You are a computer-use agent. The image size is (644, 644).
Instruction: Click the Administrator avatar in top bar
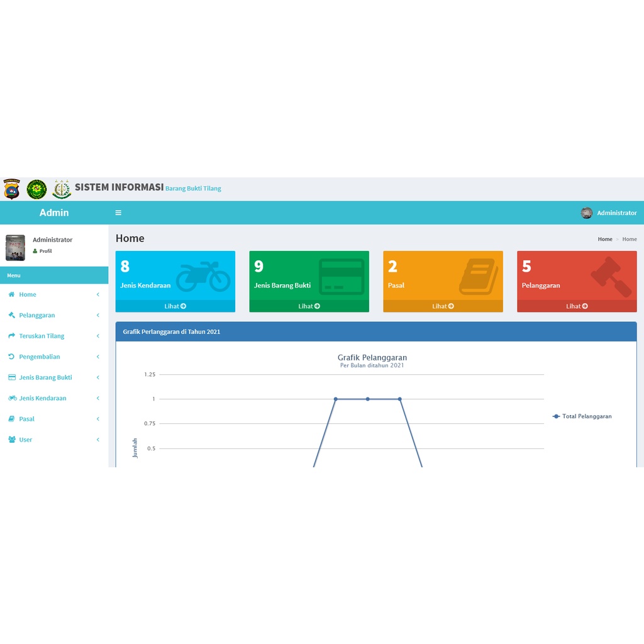[x=587, y=213]
